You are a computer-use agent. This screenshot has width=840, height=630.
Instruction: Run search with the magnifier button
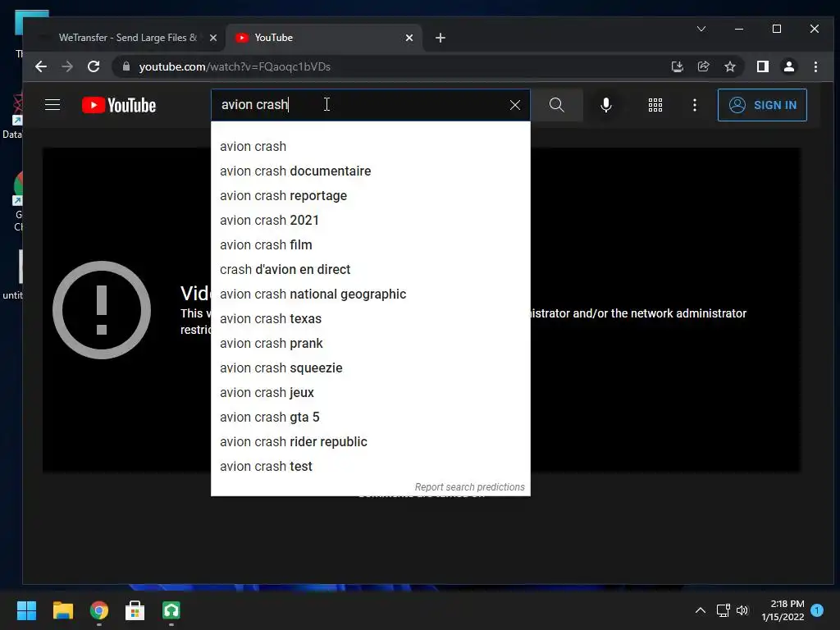557,105
